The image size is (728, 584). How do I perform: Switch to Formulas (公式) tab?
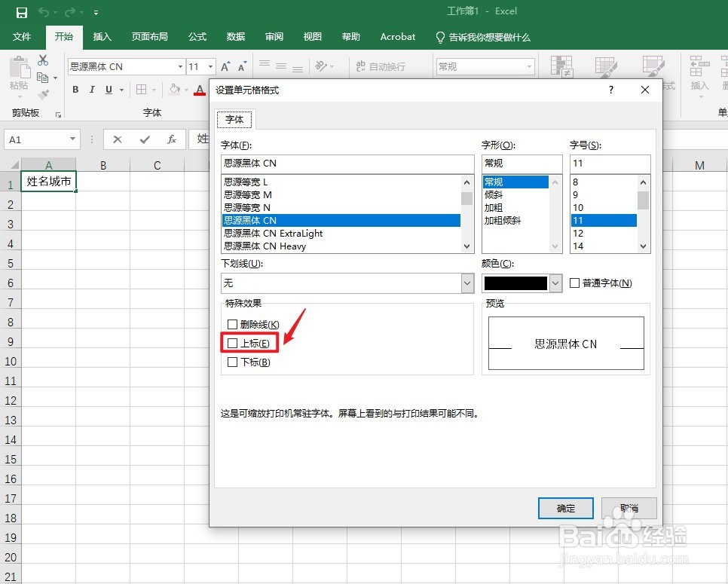pyautogui.click(x=197, y=37)
